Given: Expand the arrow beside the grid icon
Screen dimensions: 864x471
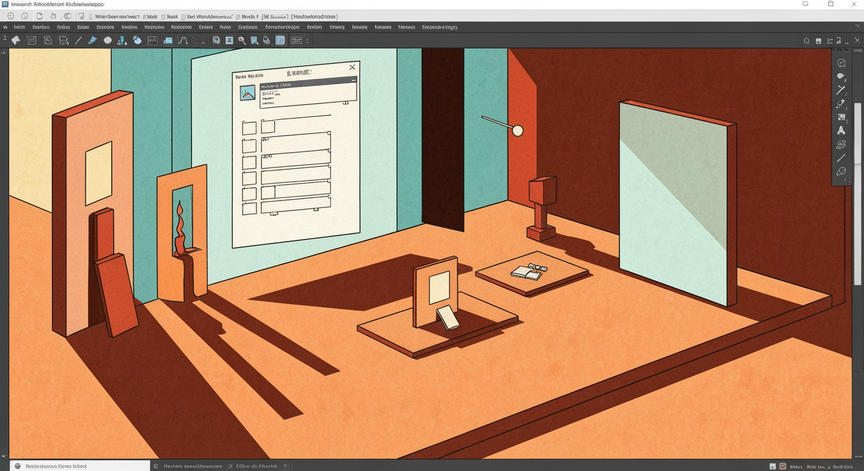Looking at the screenshot, I should [308, 40].
